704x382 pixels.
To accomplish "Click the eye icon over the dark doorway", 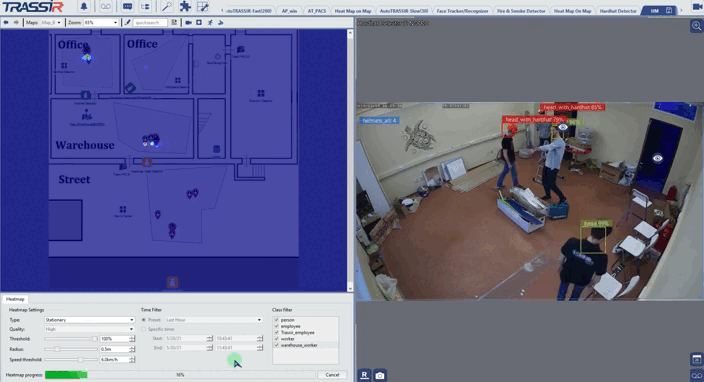I will point(658,158).
